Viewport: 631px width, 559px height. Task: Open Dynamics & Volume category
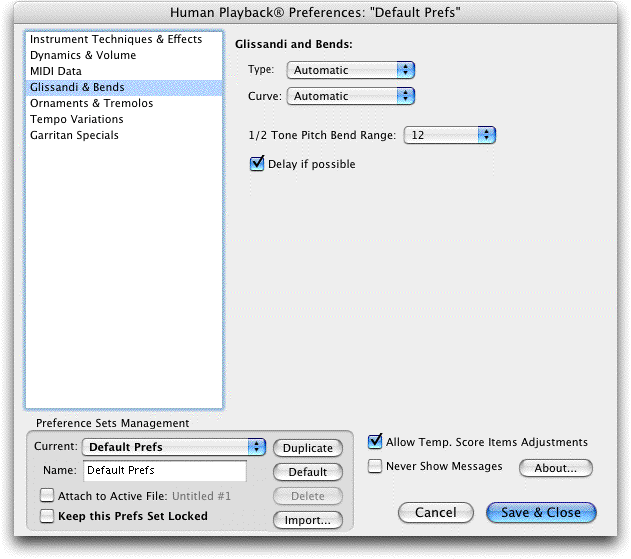[124, 55]
